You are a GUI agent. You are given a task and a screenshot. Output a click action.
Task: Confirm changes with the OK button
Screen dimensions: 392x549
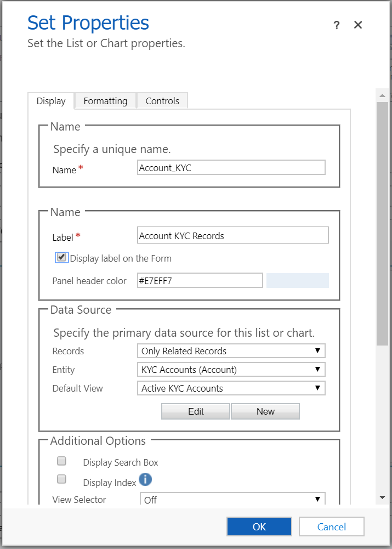click(x=259, y=526)
